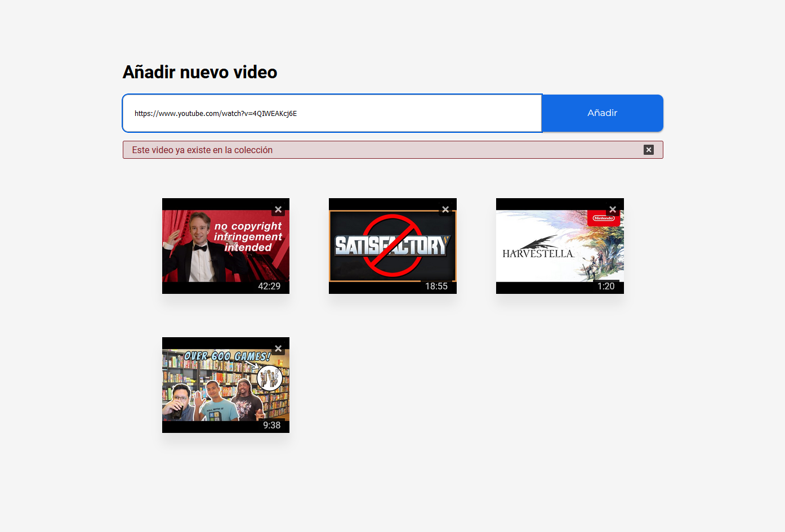Click the 42:29 duration label
The height and width of the screenshot is (532, 785).
269,286
